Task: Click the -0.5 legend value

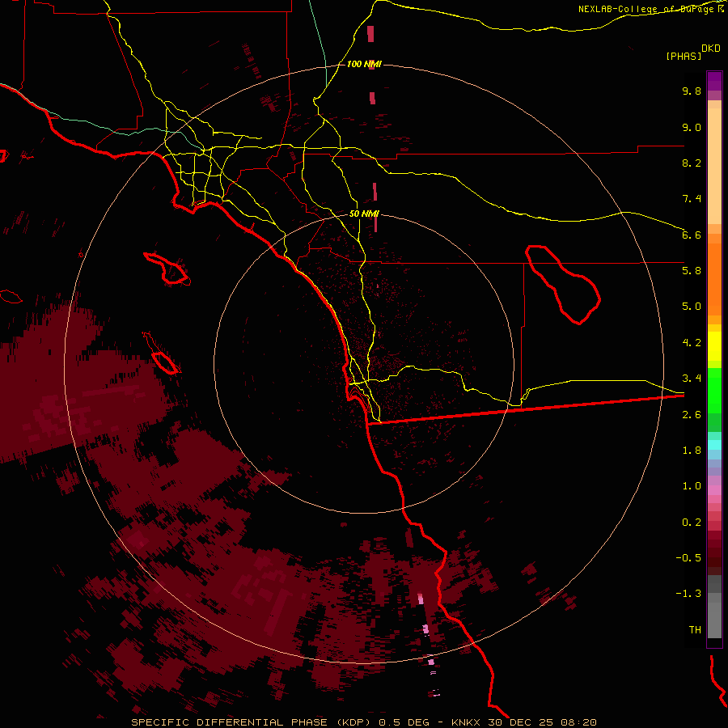Action: [x=688, y=558]
